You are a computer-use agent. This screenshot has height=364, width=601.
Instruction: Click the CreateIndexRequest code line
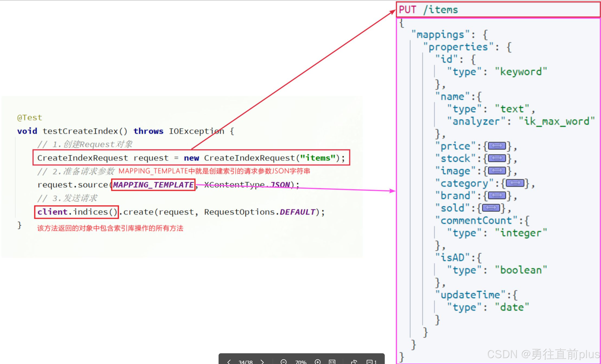coord(191,158)
